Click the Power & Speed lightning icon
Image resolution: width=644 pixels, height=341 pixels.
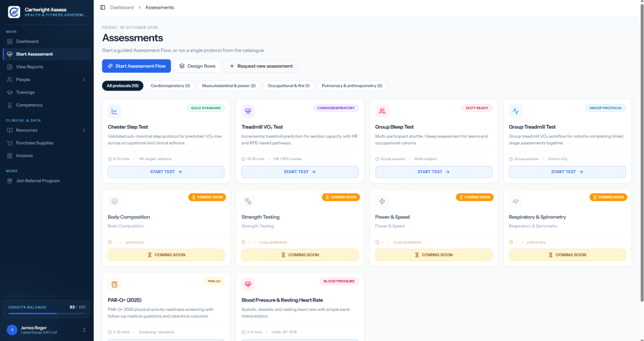[x=382, y=201]
